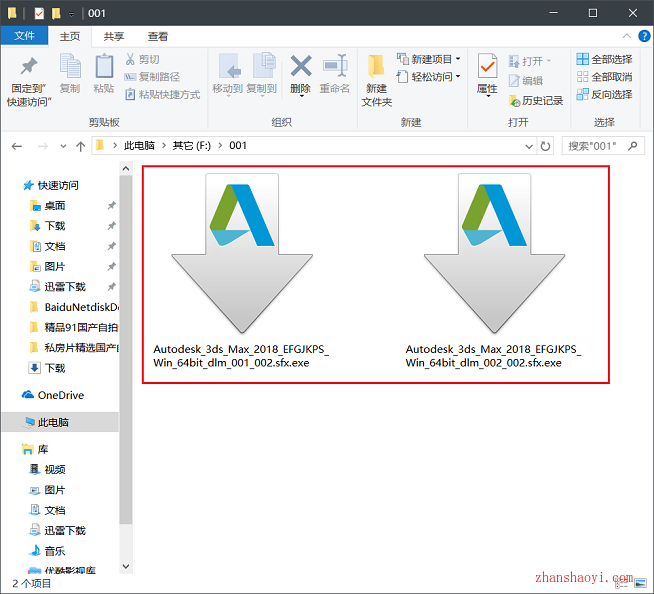The height and width of the screenshot is (594, 654).
Task: Click the Forward navigation arrow
Action: (43, 146)
